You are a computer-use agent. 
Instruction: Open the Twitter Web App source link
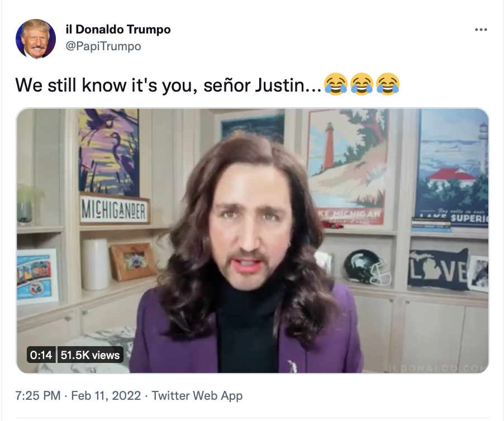[197, 395]
